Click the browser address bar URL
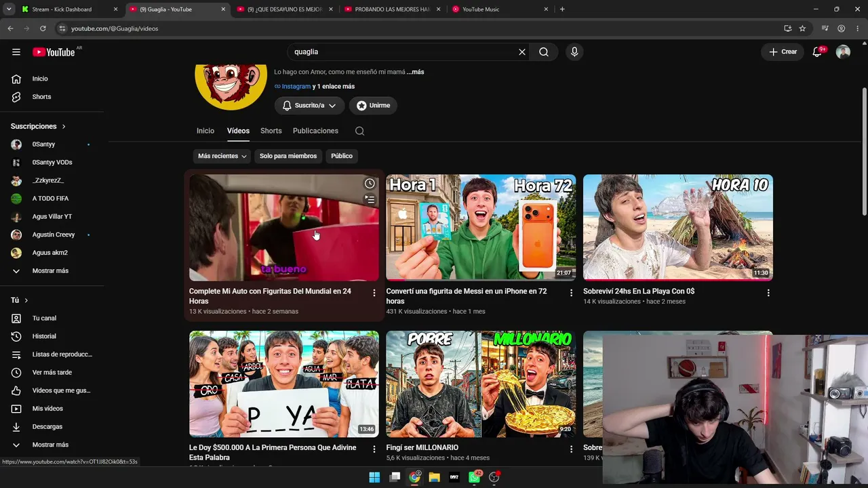The height and width of the screenshot is (488, 868). 115,28
